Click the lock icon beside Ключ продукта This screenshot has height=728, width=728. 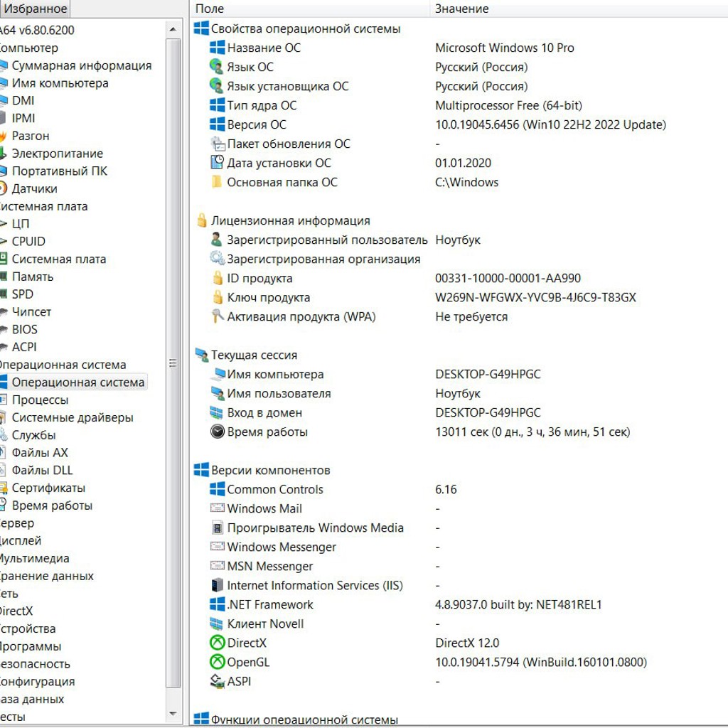point(218,296)
